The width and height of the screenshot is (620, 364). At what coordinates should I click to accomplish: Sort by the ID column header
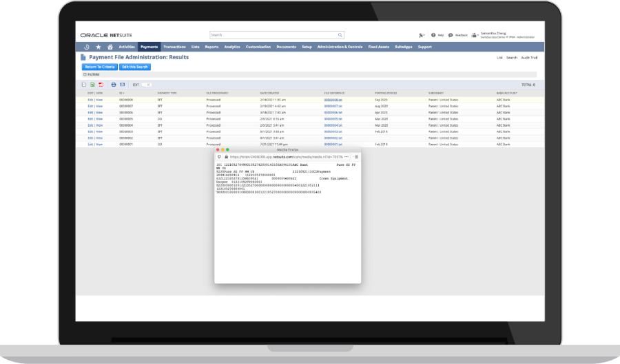coord(122,93)
